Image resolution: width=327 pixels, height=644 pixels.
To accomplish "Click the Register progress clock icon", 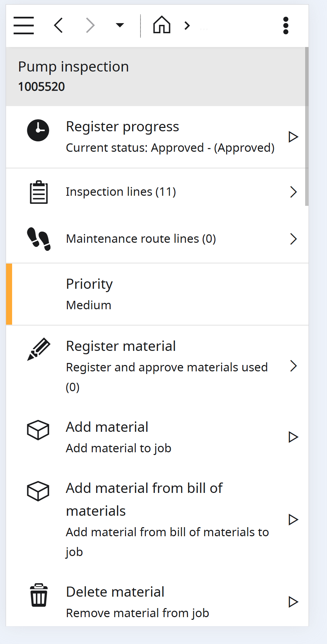I will coord(38,130).
